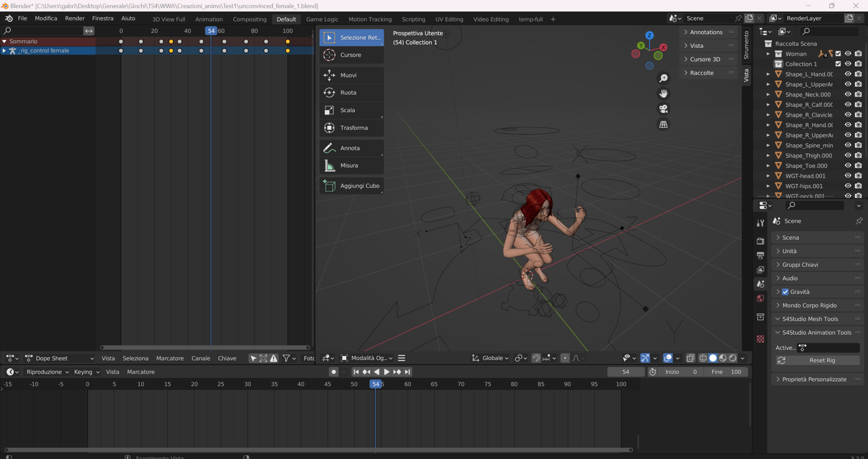Open the Seleziona menu in Dope Sheet

click(136, 358)
